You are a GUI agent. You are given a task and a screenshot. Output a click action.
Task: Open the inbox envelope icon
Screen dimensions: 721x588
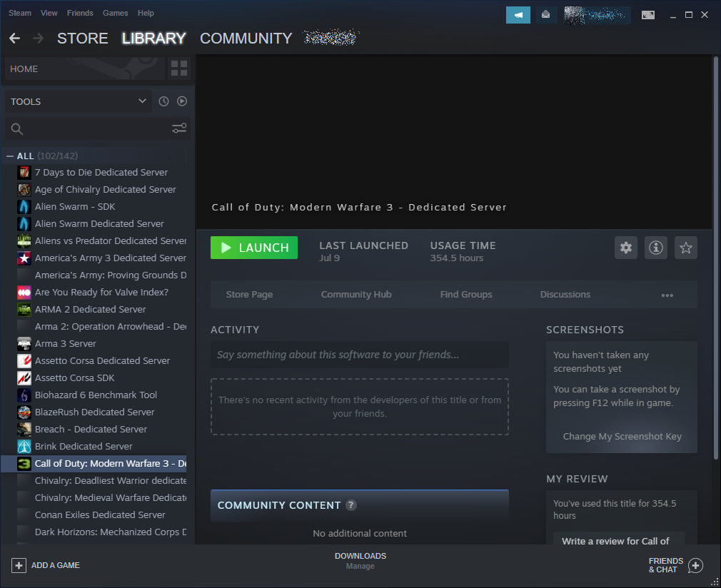click(x=546, y=15)
